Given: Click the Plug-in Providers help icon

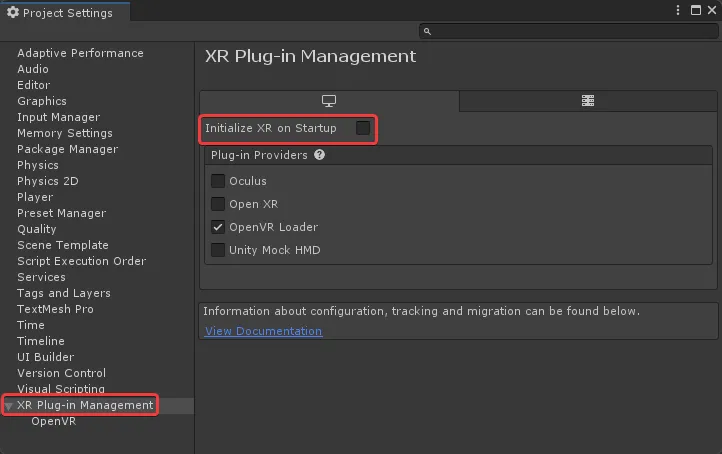Looking at the screenshot, I should (319, 155).
